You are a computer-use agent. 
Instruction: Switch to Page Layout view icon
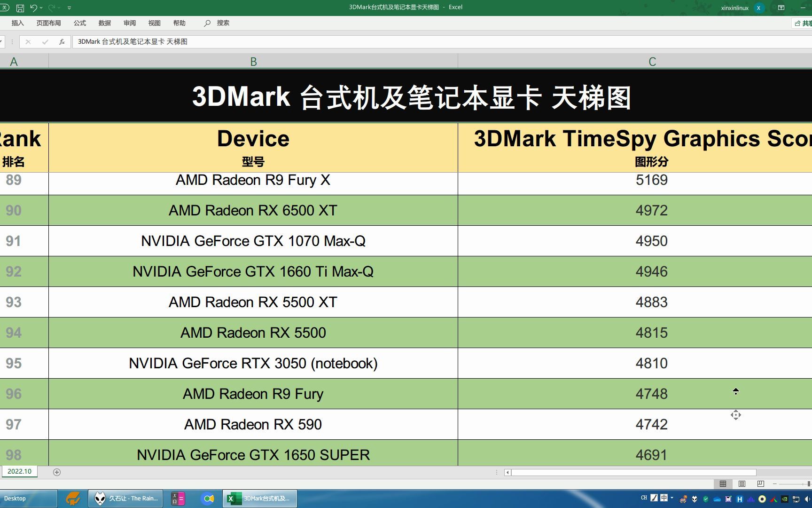pos(742,484)
